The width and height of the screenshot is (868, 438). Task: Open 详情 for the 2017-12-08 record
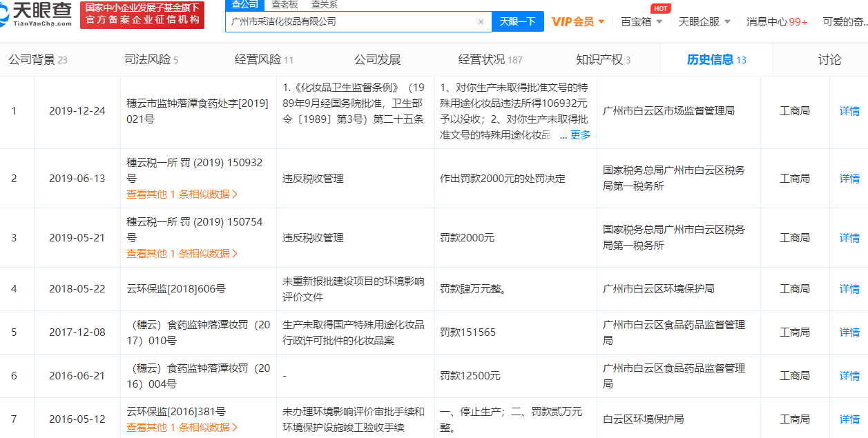(849, 332)
